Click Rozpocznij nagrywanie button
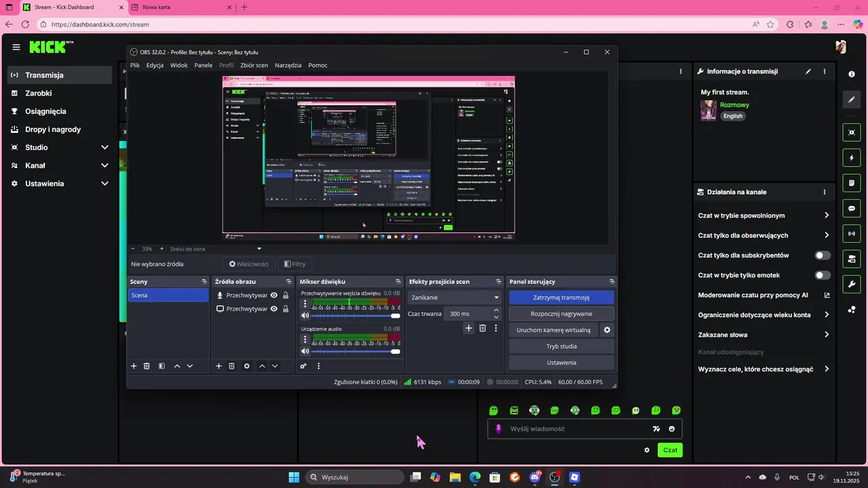Viewport: 868px width, 488px height. point(561,314)
